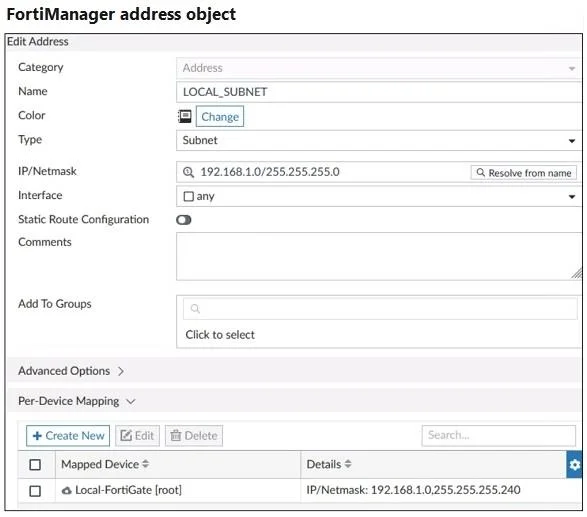Open the Interface dropdown showing any

click(x=378, y=196)
